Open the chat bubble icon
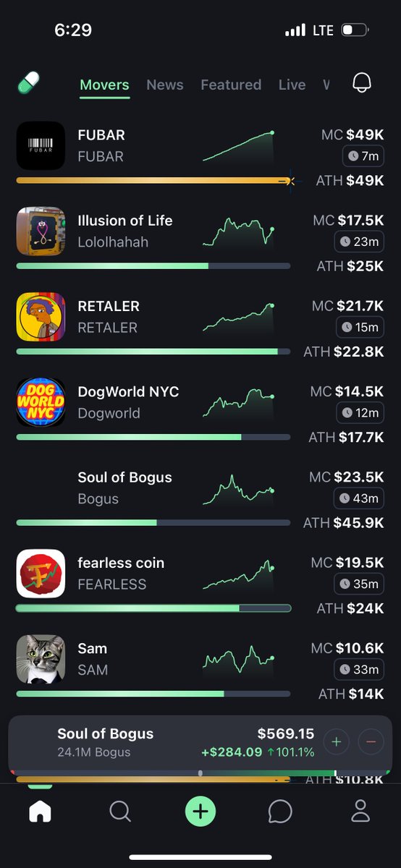 point(280,812)
